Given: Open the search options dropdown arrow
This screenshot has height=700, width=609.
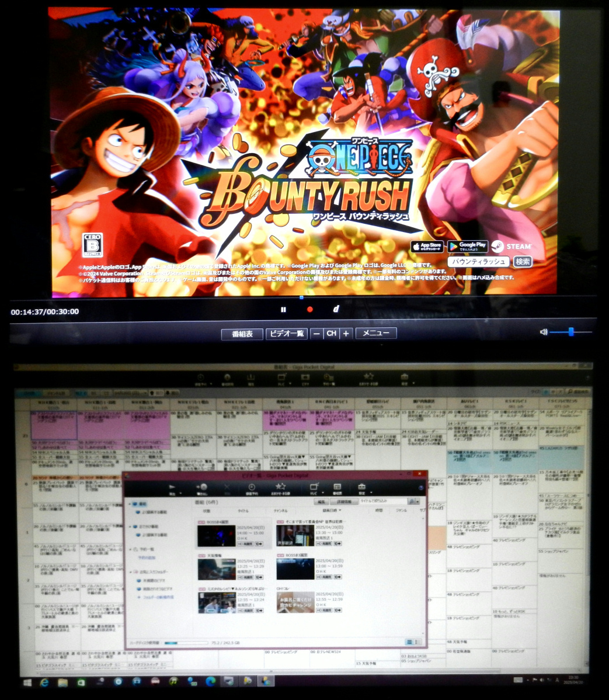Looking at the screenshot, I should tap(417, 502).
